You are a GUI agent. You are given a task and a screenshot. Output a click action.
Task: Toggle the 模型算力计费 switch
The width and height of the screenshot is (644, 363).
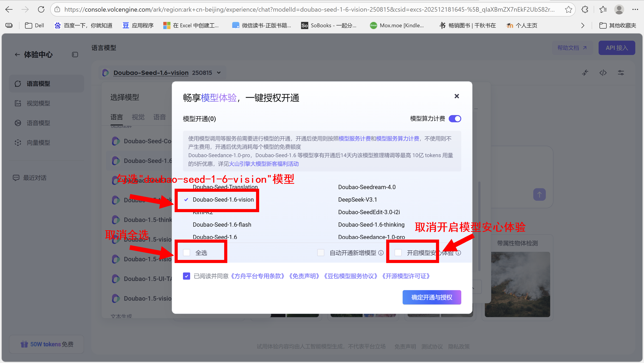click(455, 119)
